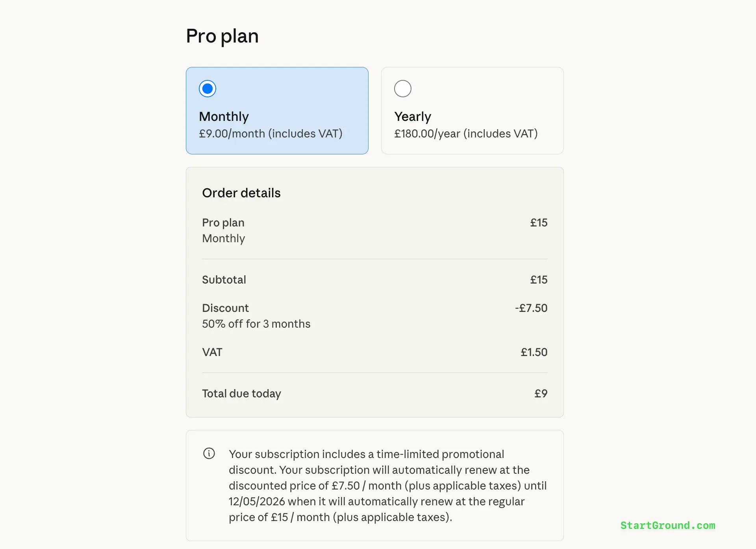Click the Pro plan Monthly line item
756x549 pixels.
[223, 230]
